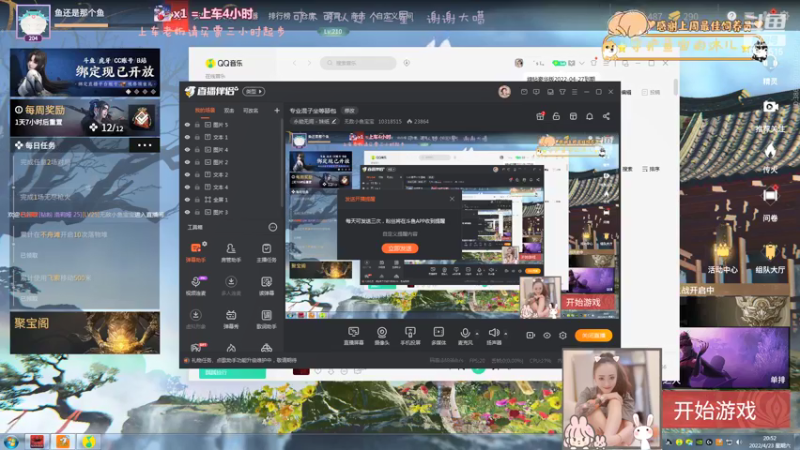The width and height of the screenshot is (800, 450).
Task: Switch to the second scene tab
Action: click(x=229, y=110)
